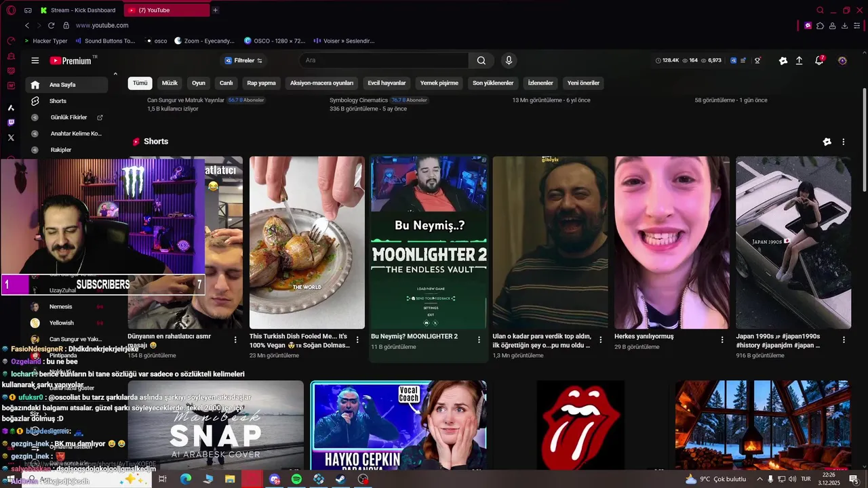Open the Hayko Cepkin video thumbnail

399,425
